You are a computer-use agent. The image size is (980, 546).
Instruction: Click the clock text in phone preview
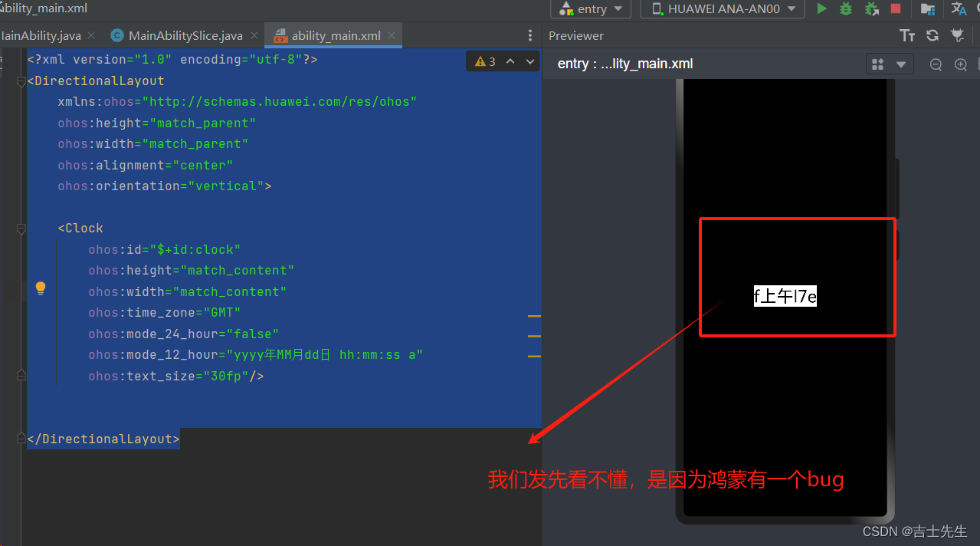tap(785, 296)
